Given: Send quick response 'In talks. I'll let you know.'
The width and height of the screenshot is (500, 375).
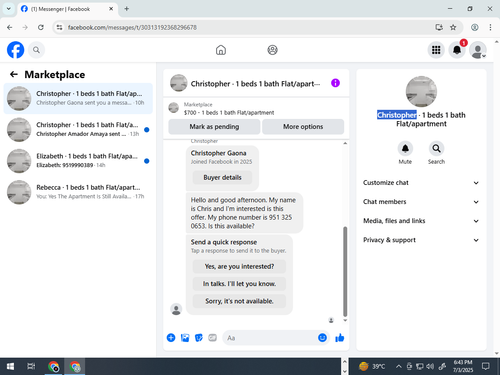Looking at the screenshot, I should [239, 284].
